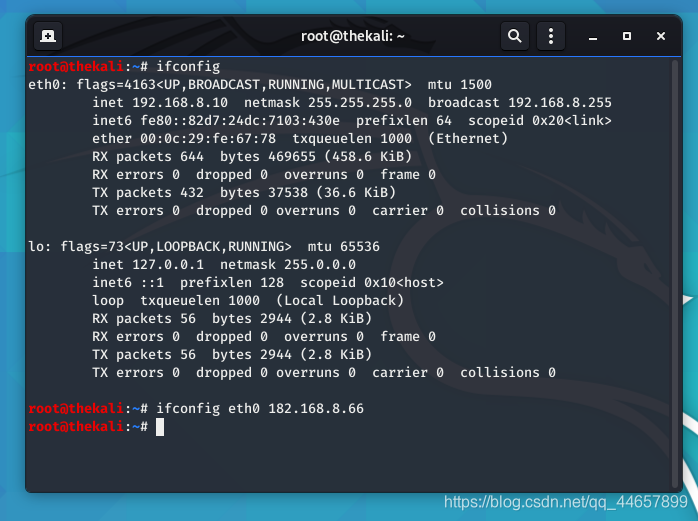Open a new terminal tab
This screenshot has width=698, height=521.
pos(48,37)
